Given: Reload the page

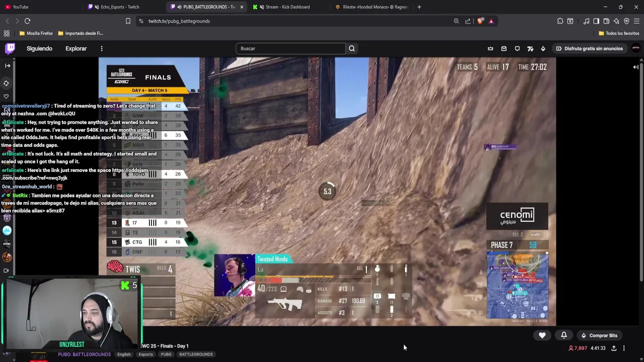Looking at the screenshot, I should (x=27, y=21).
